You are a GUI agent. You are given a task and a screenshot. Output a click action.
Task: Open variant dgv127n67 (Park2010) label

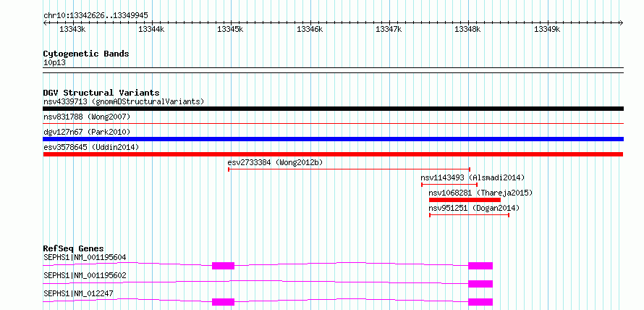point(87,132)
